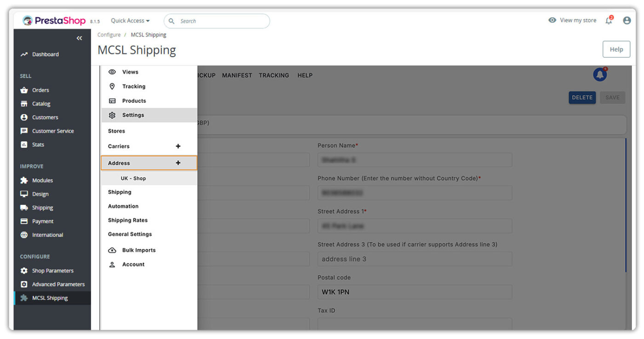This screenshot has height=339, width=644.
Task: Click the Postal code field W1K 1PN
Action: point(414,292)
